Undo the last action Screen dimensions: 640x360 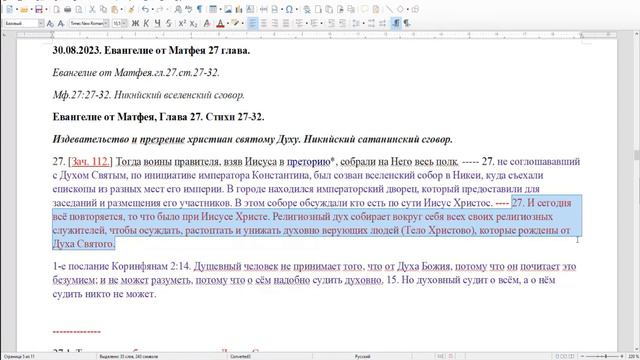coord(145,9)
